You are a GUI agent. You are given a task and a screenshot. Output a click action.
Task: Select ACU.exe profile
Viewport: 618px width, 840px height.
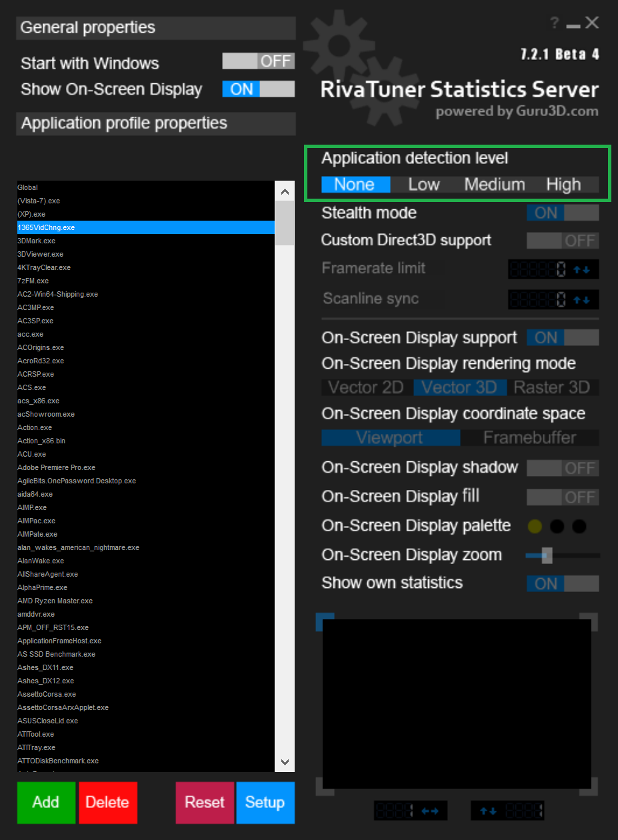coord(145,454)
